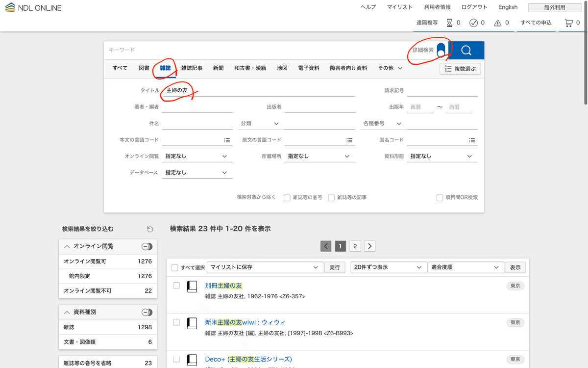Toggle the 詳細検索 advanced search switch

441,50
